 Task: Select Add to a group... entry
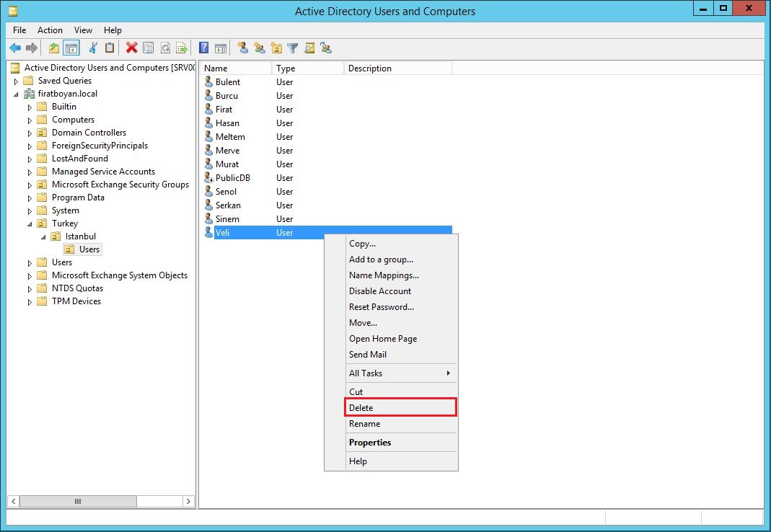[x=401, y=259]
